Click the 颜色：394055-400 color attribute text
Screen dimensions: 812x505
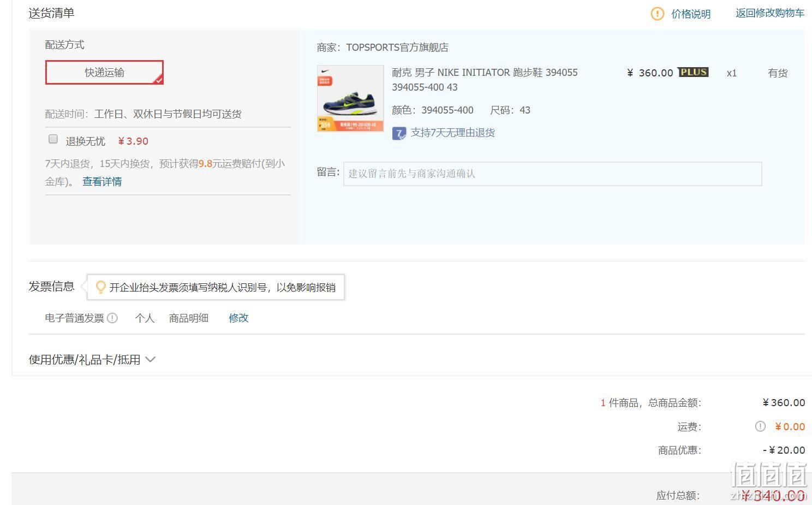point(433,110)
